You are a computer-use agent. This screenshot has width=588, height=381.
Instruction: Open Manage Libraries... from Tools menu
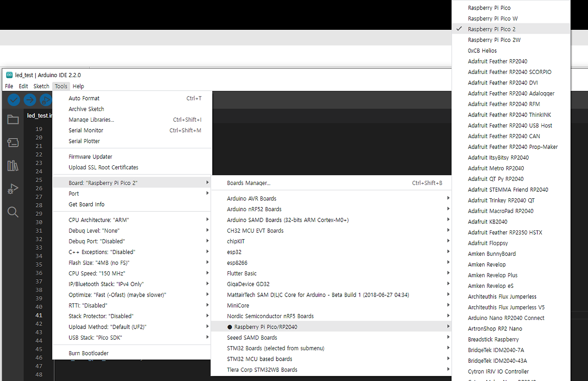click(x=132, y=119)
